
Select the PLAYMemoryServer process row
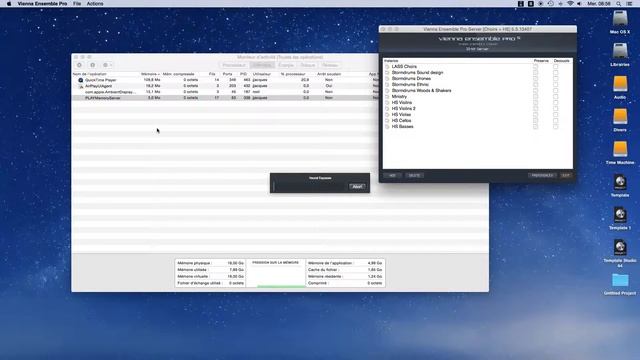click(225, 98)
